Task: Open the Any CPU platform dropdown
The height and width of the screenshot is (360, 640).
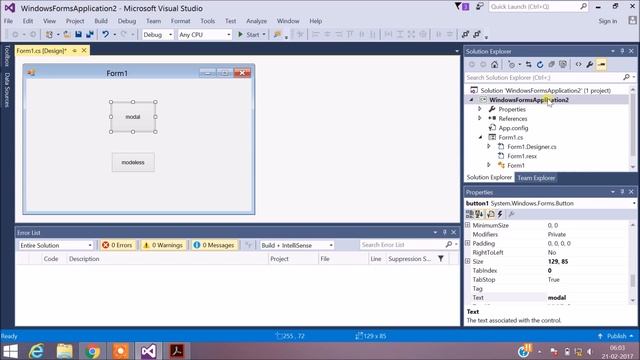Action: [229, 35]
